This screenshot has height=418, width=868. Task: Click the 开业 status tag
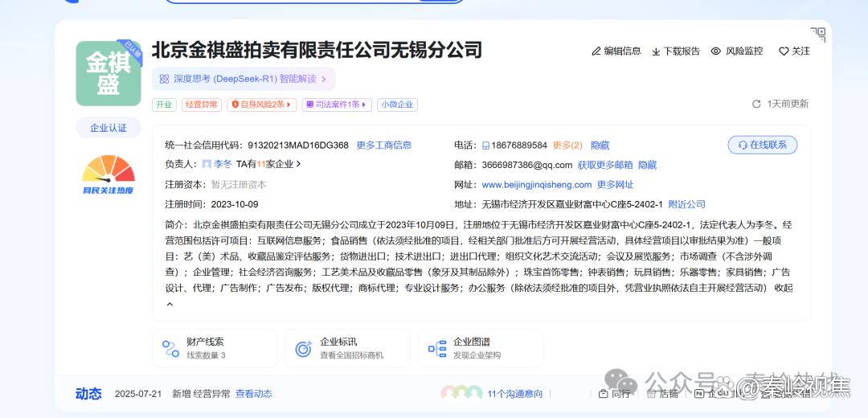164,104
